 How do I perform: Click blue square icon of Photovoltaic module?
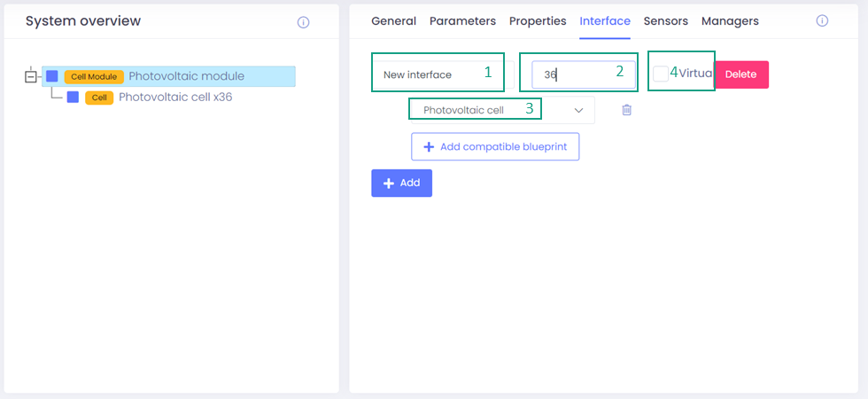click(52, 76)
